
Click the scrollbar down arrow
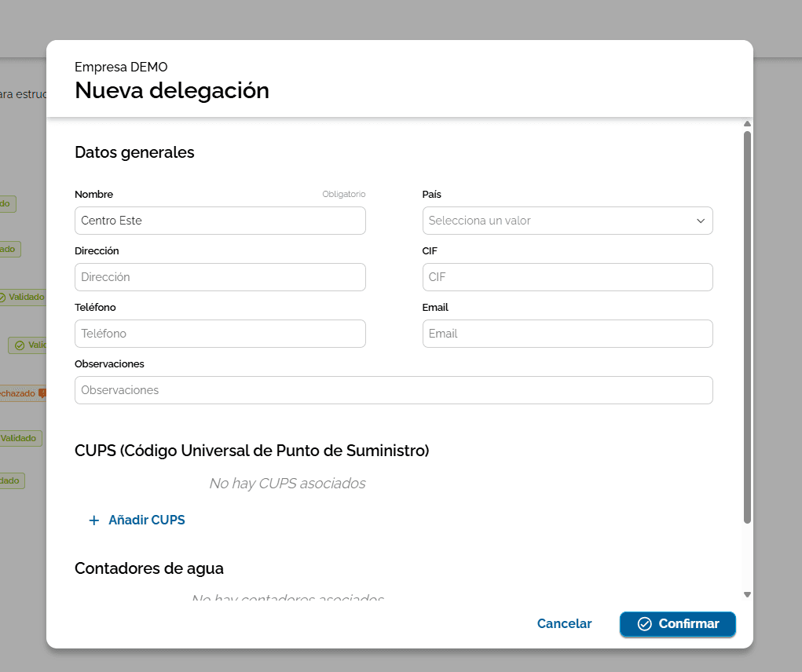pos(747,595)
